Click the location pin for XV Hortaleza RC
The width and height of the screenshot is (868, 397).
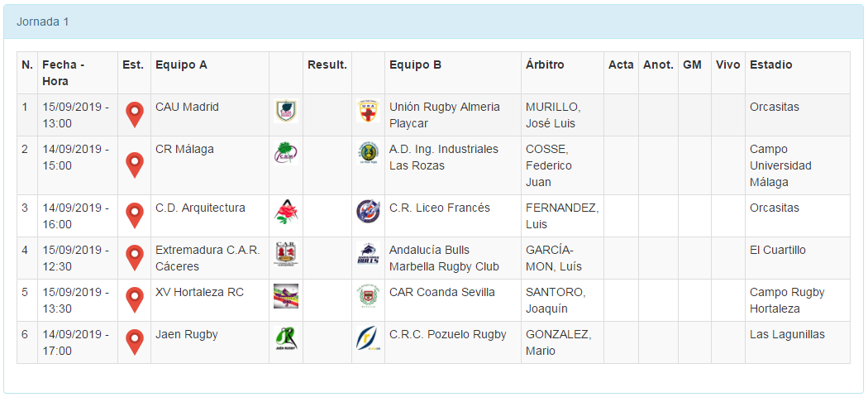[134, 299]
